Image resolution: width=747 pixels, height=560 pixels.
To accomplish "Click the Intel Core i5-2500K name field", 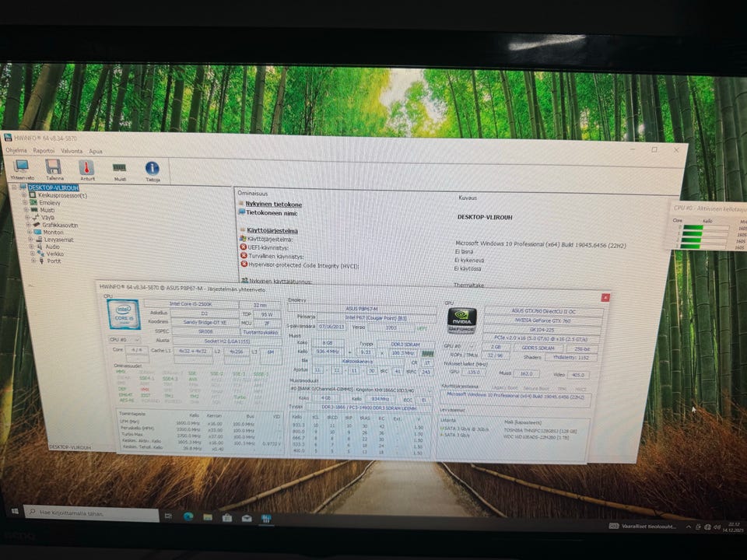I will point(191,304).
